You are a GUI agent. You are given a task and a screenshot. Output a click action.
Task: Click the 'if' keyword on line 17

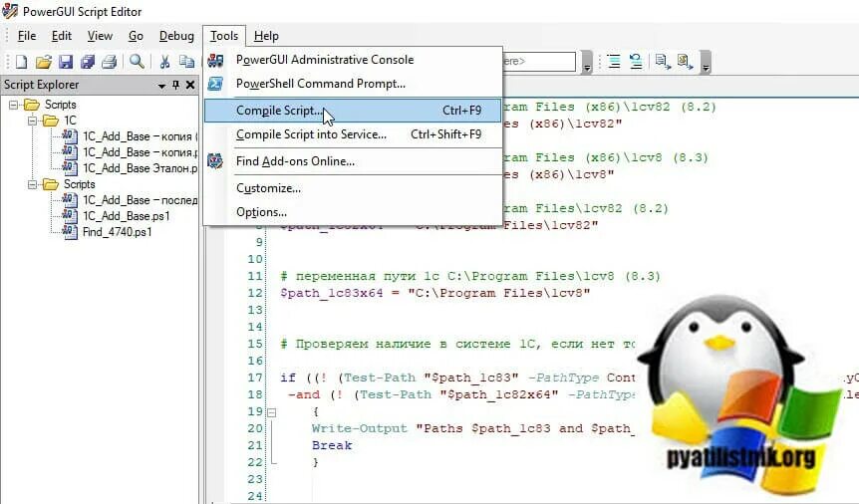(x=288, y=378)
